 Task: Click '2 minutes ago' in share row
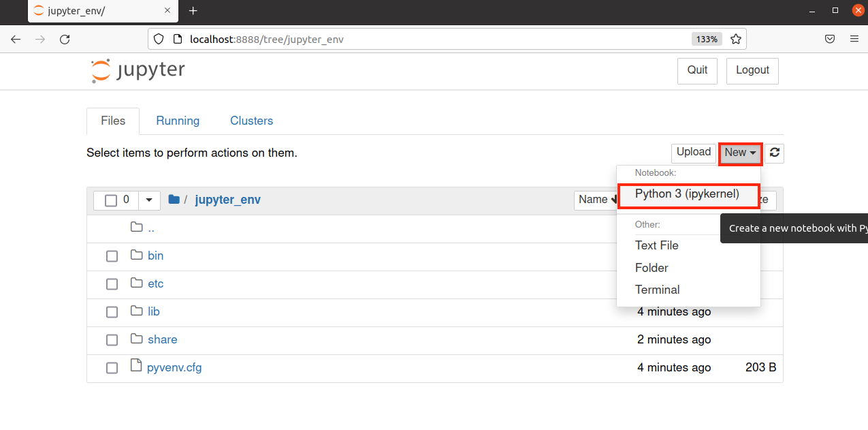click(674, 340)
